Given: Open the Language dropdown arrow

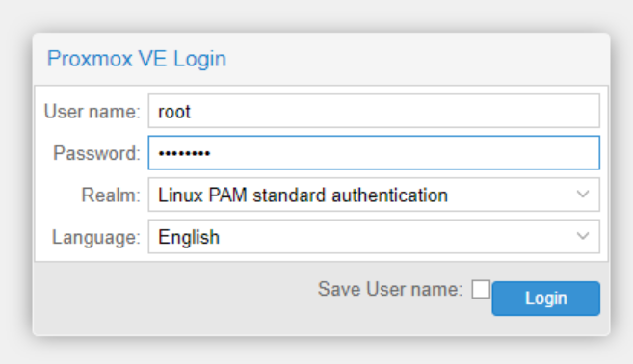Looking at the screenshot, I should [583, 237].
